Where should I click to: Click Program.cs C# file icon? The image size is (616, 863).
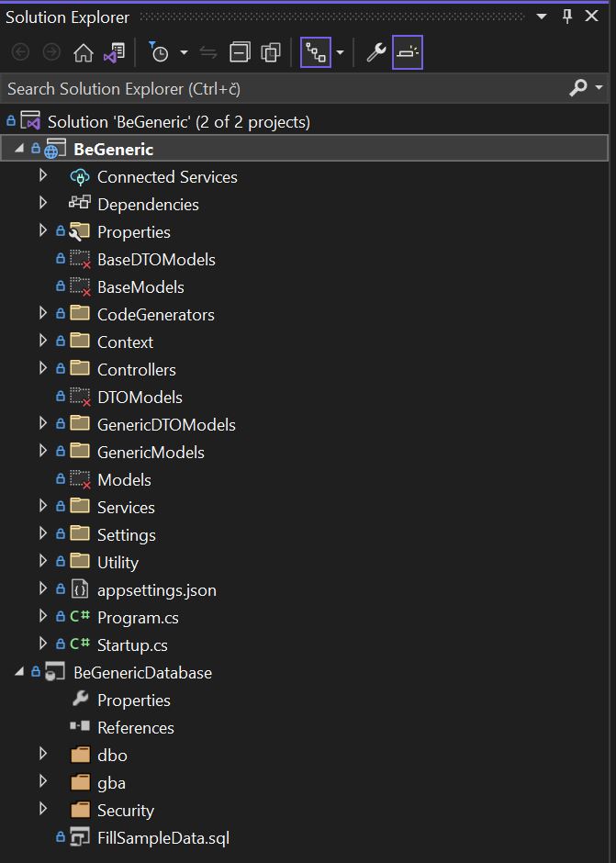coord(80,617)
